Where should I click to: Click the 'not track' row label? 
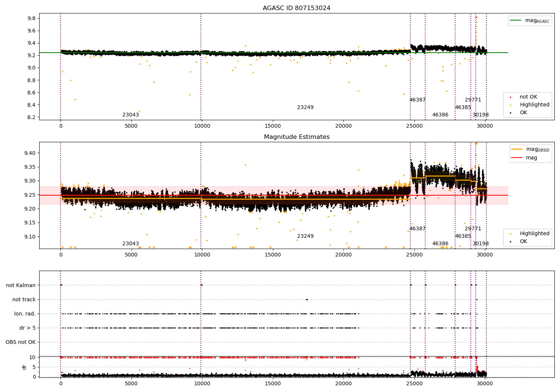tap(24, 300)
